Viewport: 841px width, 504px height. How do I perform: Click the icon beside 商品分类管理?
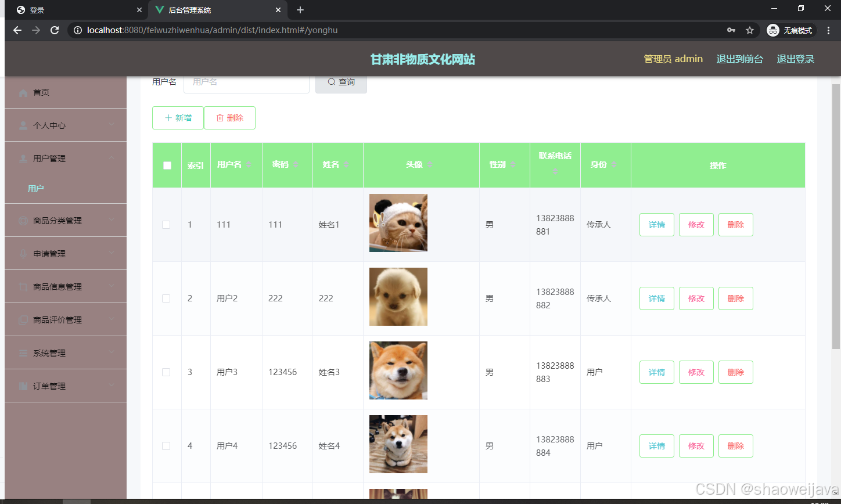tap(23, 221)
